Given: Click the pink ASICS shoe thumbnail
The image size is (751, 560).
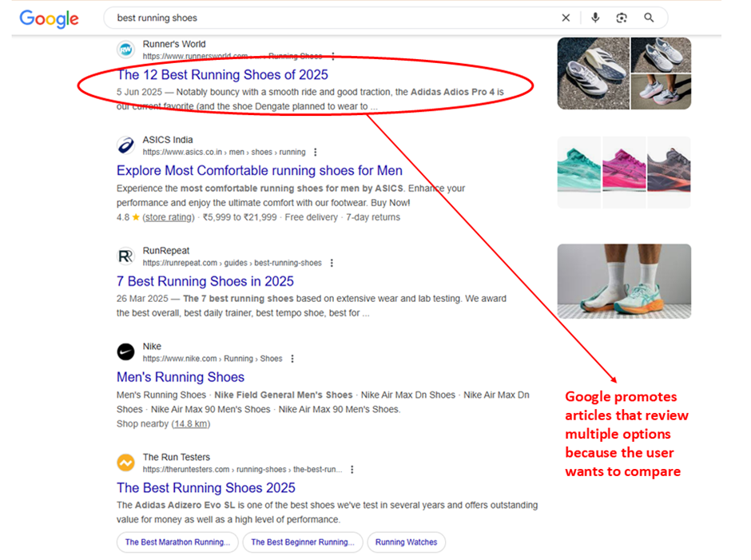Looking at the screenshot, I should pos(624,172).
